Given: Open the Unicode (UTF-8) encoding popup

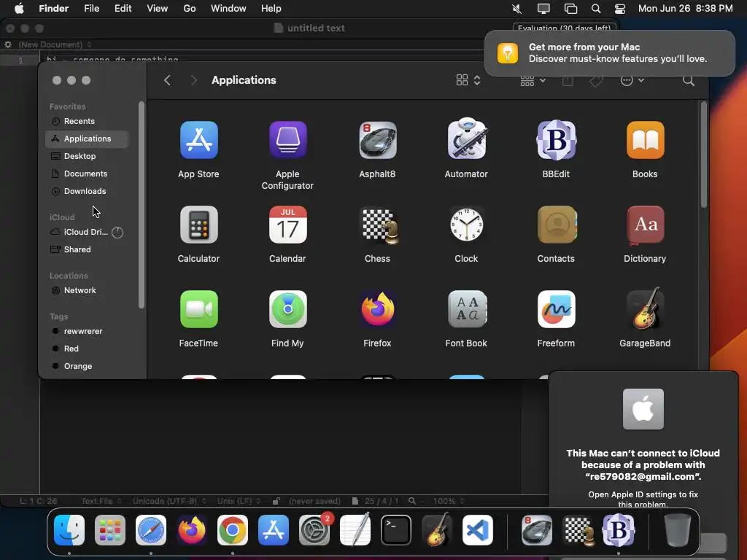Looking at the screenshot, I should click(x=169, y=501).
